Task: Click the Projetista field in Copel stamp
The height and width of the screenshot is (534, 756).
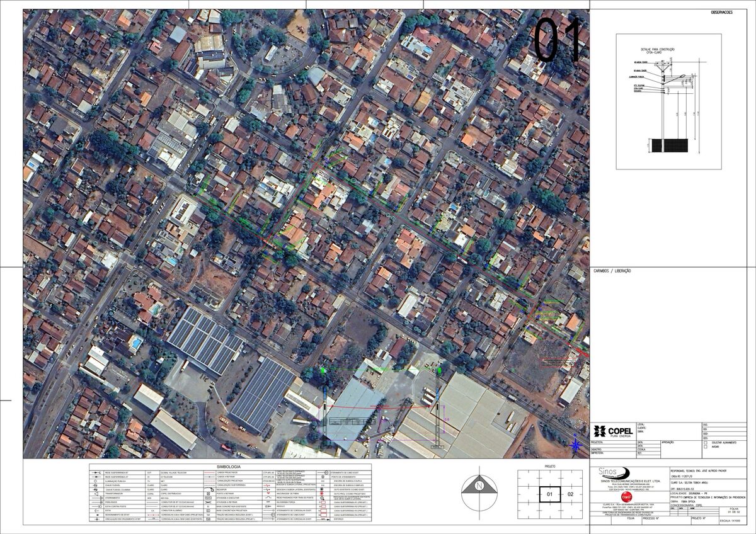Action: 613,444
